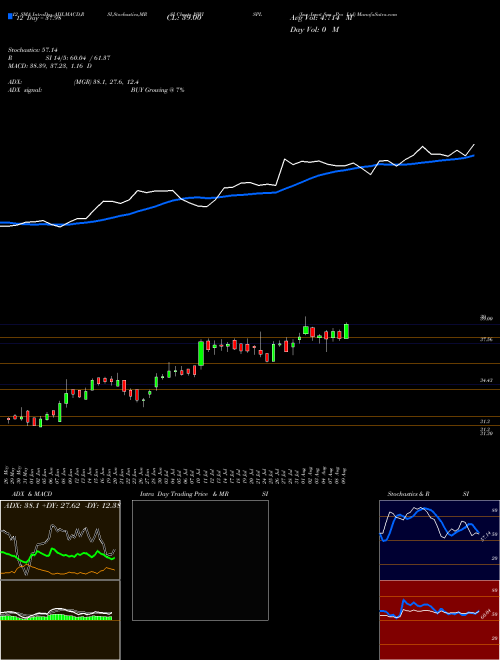500x660 pixels.
Task: Open the ADX indicator chart thumbnail
Action: point(60,540)
